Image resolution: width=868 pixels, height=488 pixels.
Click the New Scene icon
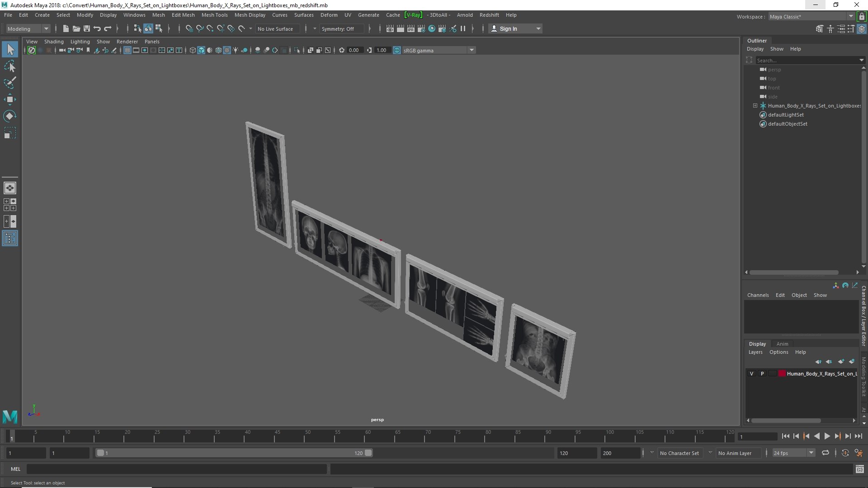click(66, 28)
